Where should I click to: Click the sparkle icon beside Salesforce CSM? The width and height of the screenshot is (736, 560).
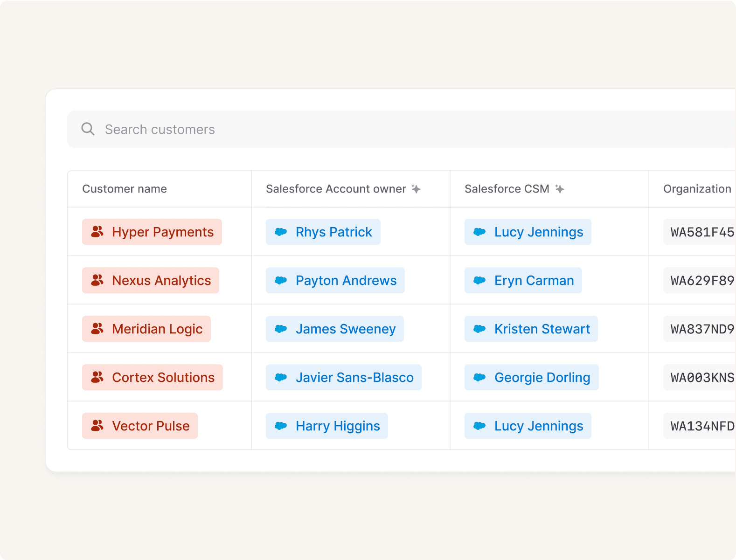point(560,189)
